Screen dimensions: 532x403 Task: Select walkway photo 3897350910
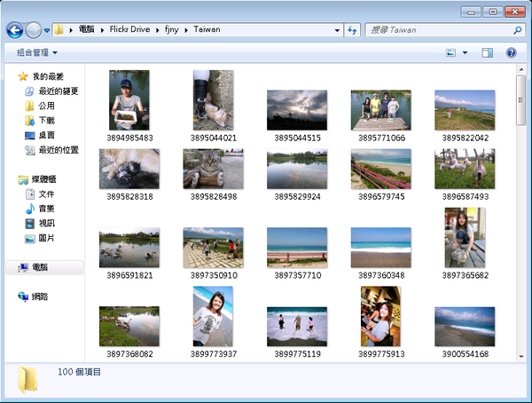(213, 248)
